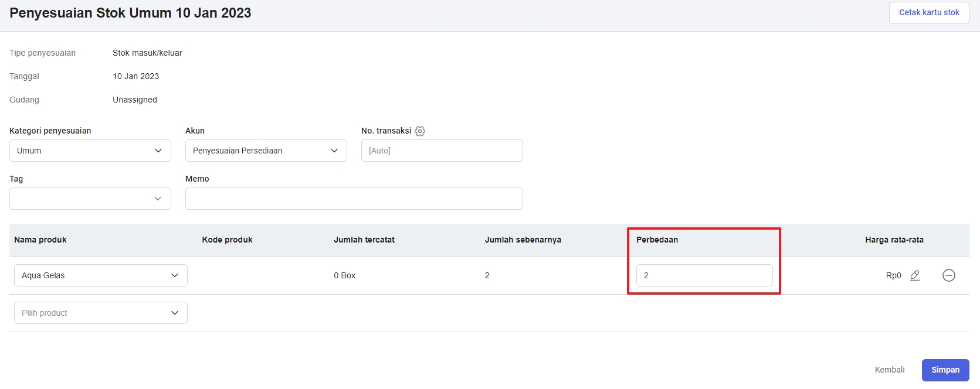Click the Jumlah tercatat column header
The image size is (980, 389).
364,240
